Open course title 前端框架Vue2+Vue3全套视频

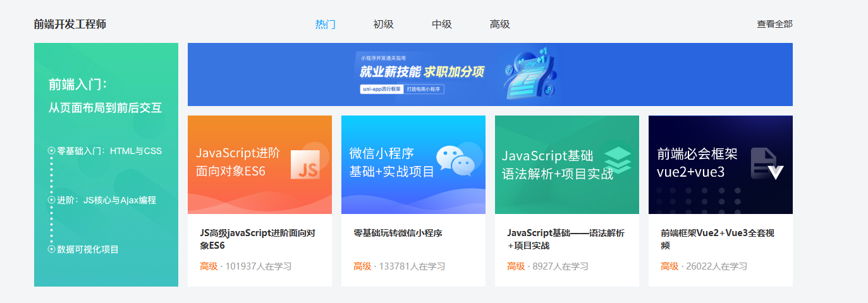click(x=718, y=239)
